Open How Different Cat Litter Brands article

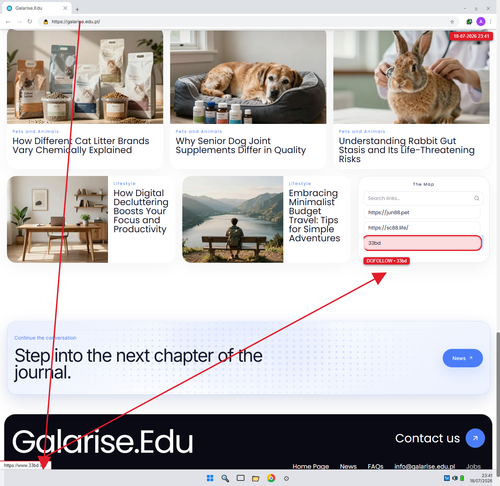click(81, 145)
